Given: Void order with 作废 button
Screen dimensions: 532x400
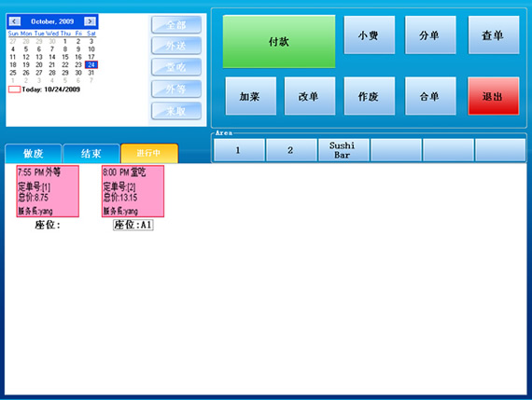Looking at the screenshot, I should 370,96.
